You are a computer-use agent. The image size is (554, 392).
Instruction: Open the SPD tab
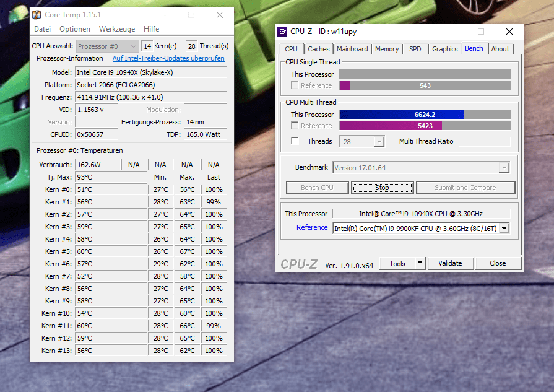pyautogui.click(x=415, y=49)
